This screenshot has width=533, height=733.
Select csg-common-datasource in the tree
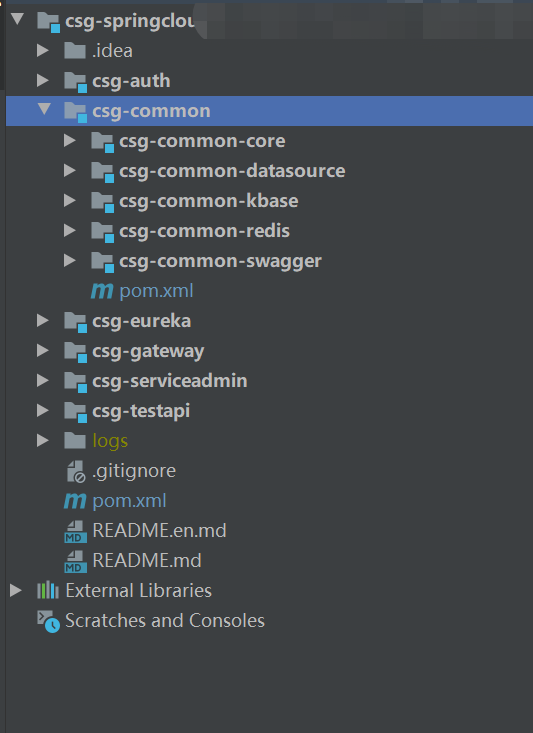tap(232, 171)
